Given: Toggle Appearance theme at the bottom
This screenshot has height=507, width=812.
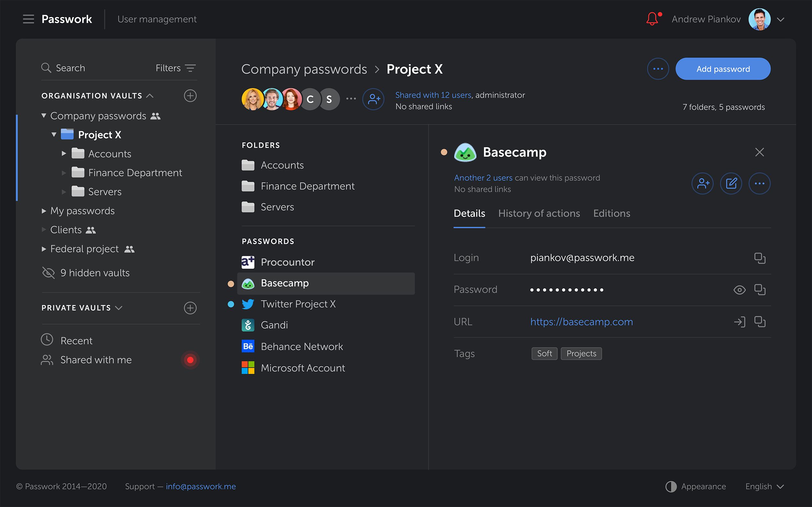Looking at the screenshot, I should point(696,487).
